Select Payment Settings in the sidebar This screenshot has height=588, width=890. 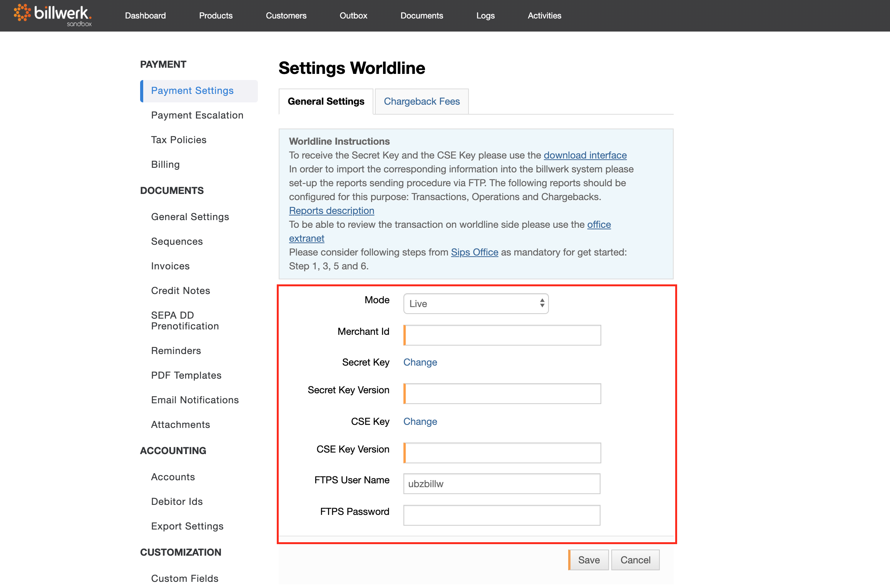pyautogui.click(x=199, y=91)
